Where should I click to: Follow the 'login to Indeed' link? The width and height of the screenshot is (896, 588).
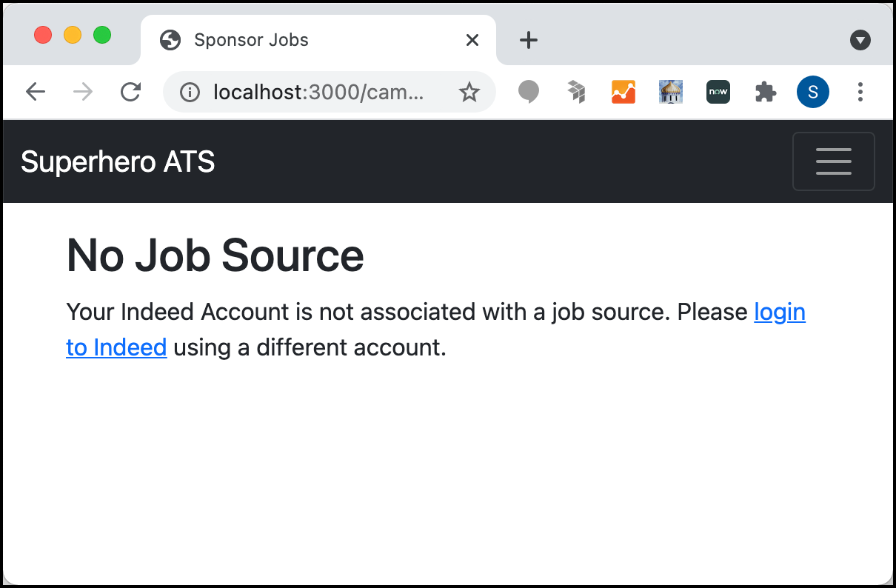coord(780,312)
